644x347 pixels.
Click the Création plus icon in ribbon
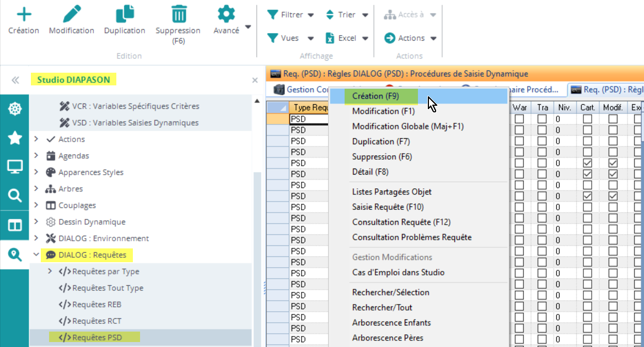24,14
